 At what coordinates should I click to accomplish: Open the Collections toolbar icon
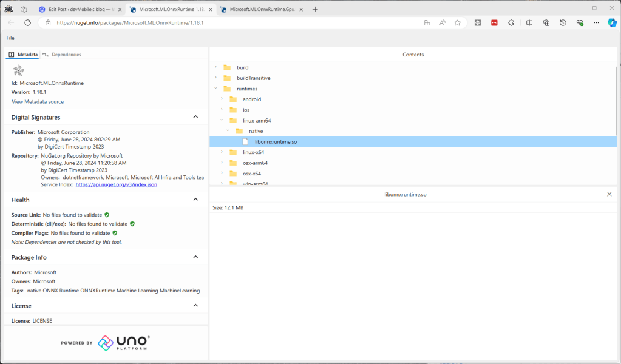point(546,22)
